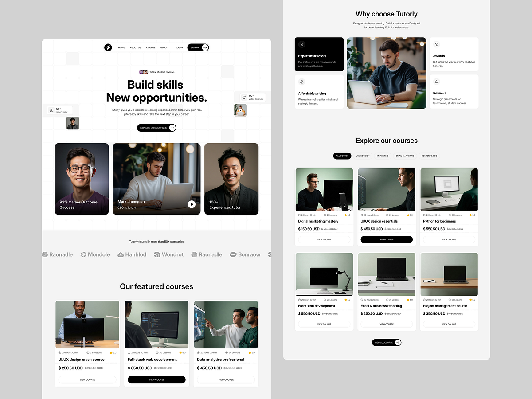The image size is (532, 399).
Task: Open the EMAIL MARKETING courses filter
Action: 405,156
